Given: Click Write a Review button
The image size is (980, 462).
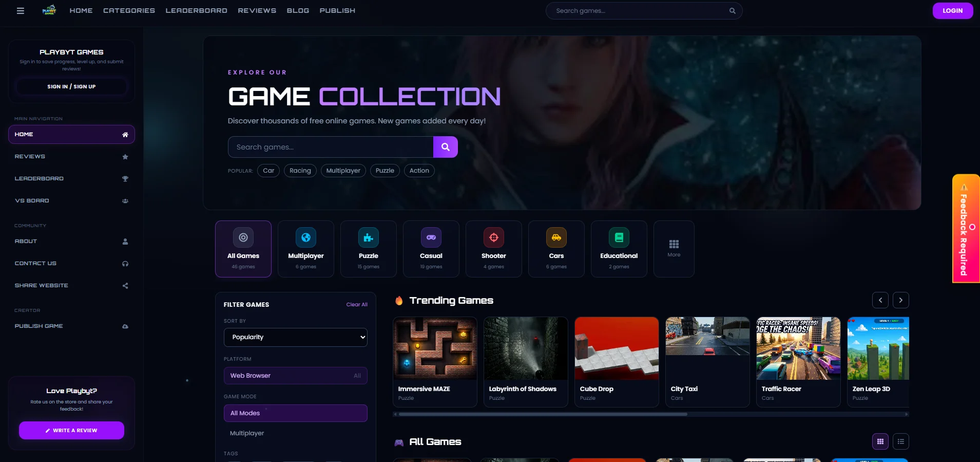Looking at the screenshot, I should (71, 431).
